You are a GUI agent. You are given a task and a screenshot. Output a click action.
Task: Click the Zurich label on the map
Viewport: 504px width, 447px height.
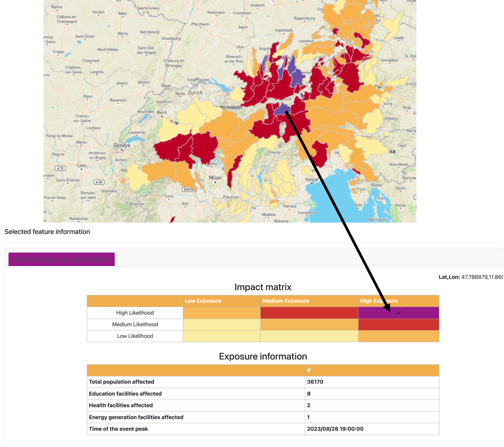pyautogui.click(x=195, y=92)
